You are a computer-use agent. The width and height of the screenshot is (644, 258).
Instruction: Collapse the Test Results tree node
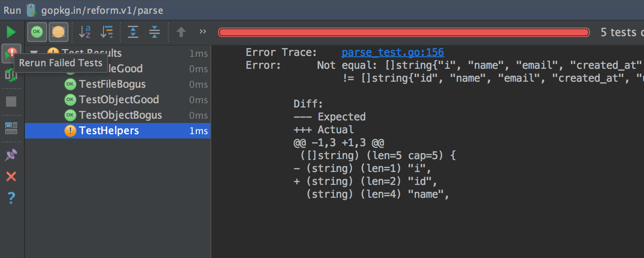(x=34, y=53)
